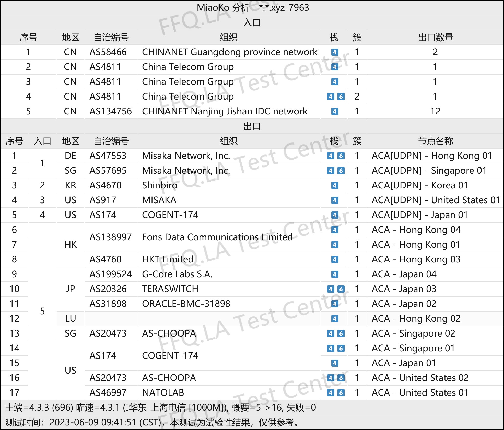
Task: Click IPv4 badge of Misaka Network AS57695 row
Action: coord(331,171)
